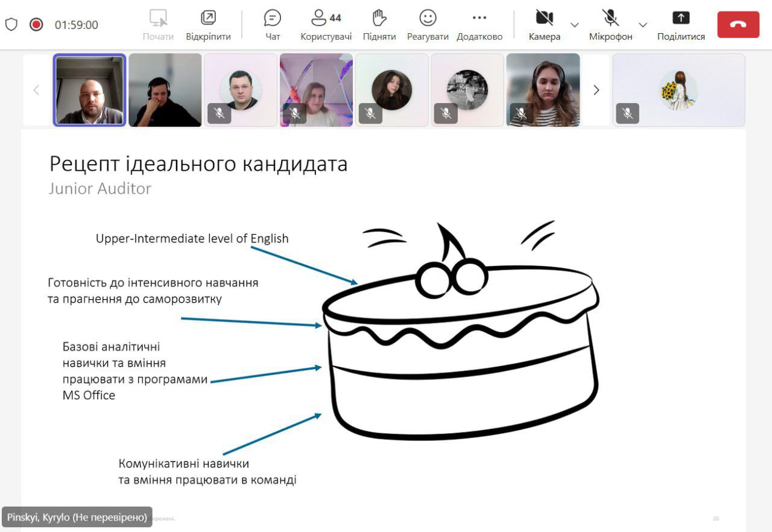The height and width of the screenshot is (532, 772).
Task: Toggle the Камера camera on
Action: coord(544,25)
